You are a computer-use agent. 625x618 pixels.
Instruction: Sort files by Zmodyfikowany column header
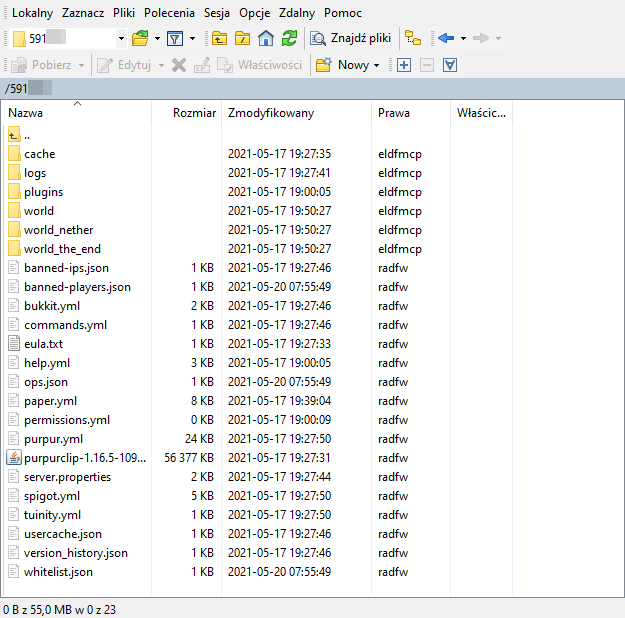pyautogui.click(x=271, y=113)
